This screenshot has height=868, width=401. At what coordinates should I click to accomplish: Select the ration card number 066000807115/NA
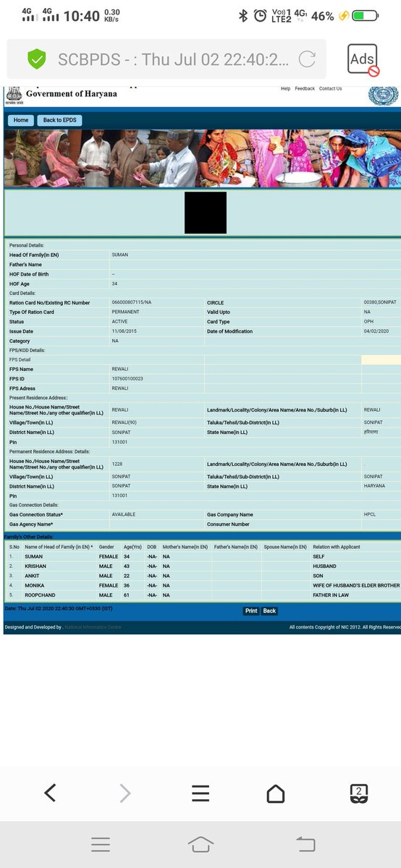pos(132,302)
